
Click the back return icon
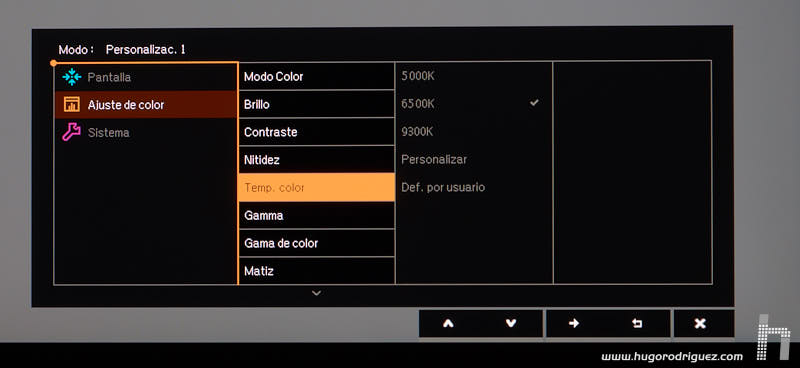point(637,324)
